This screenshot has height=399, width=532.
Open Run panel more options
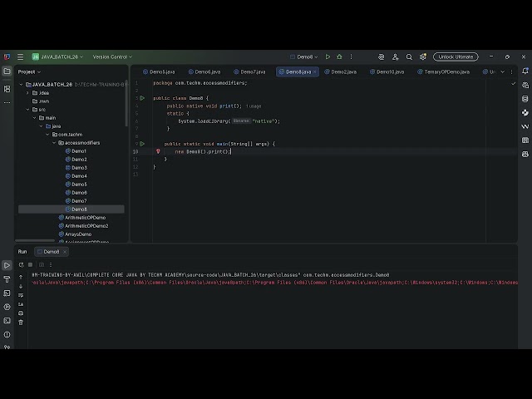pyautogui.click(x=51, y=264)
